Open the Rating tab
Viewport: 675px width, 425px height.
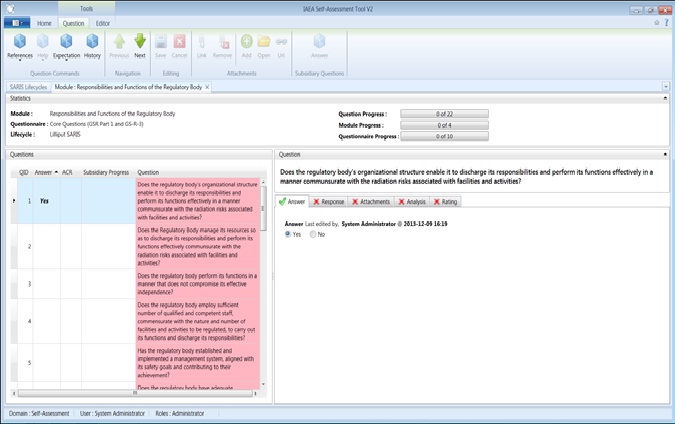click(446, 202)
